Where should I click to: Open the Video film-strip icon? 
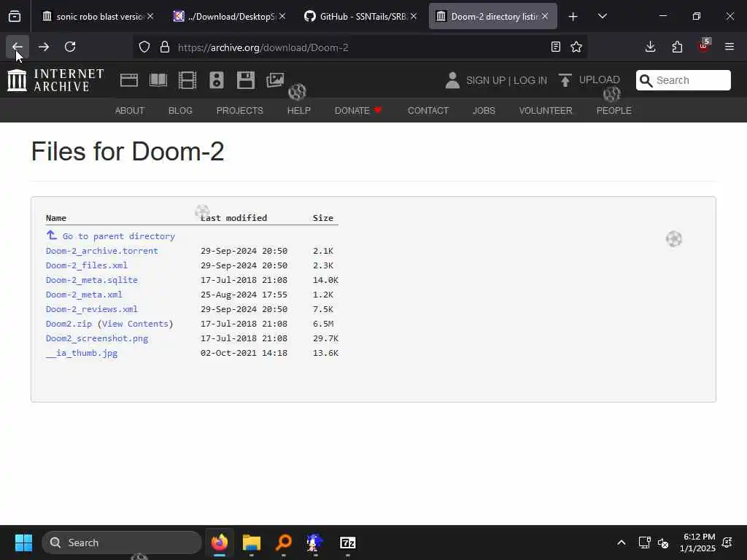187,80
